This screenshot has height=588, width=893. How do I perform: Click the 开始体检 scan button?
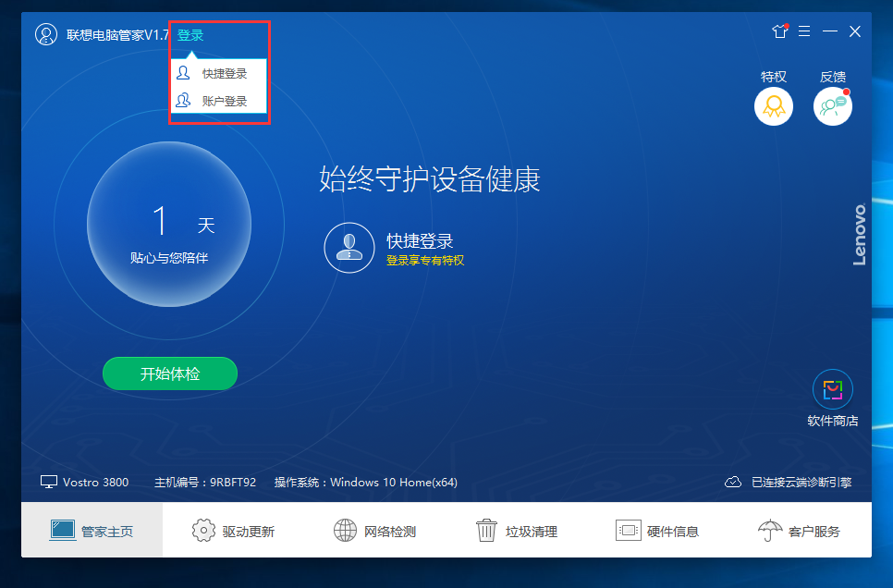click(169, 374)
